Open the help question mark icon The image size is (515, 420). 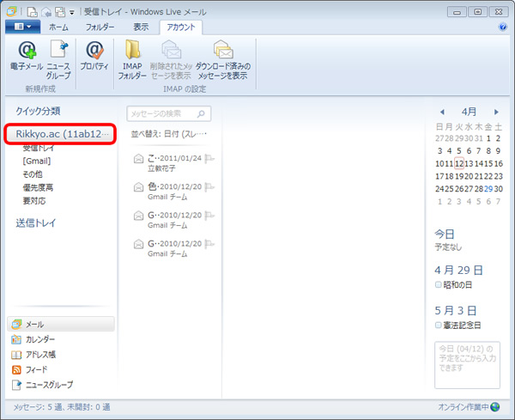pyautogui.click(x=502, y=27)
